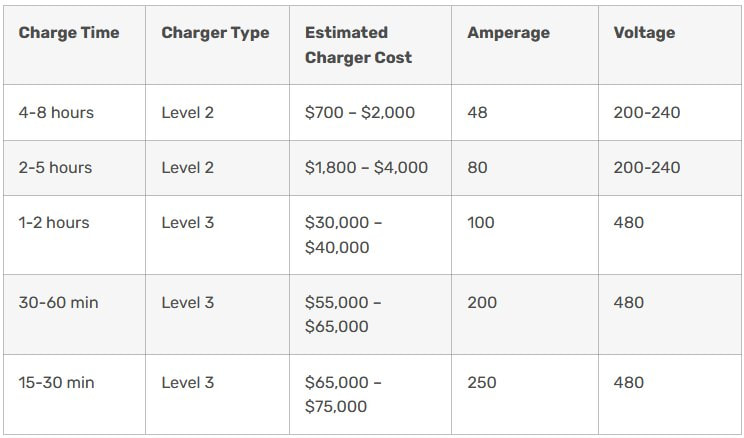Screen dimensions: 744x438
Task: Click the 30-60 min cell
Action: pyautogui.click(x=58, y=302)
